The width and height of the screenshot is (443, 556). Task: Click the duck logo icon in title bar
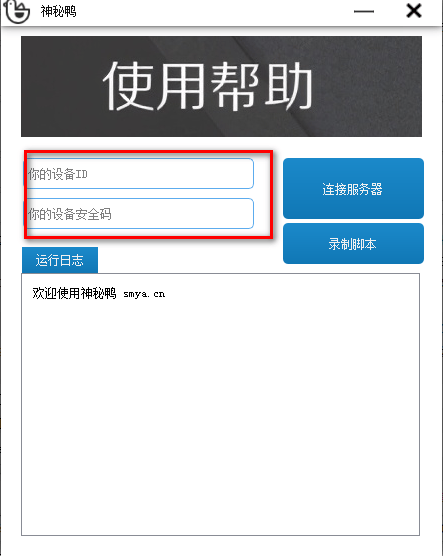pos(16,11)
